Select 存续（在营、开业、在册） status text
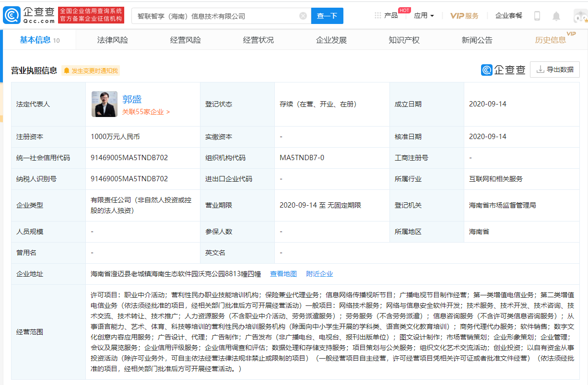Viewport: 588px width, 385px height. tap(318, 104)
